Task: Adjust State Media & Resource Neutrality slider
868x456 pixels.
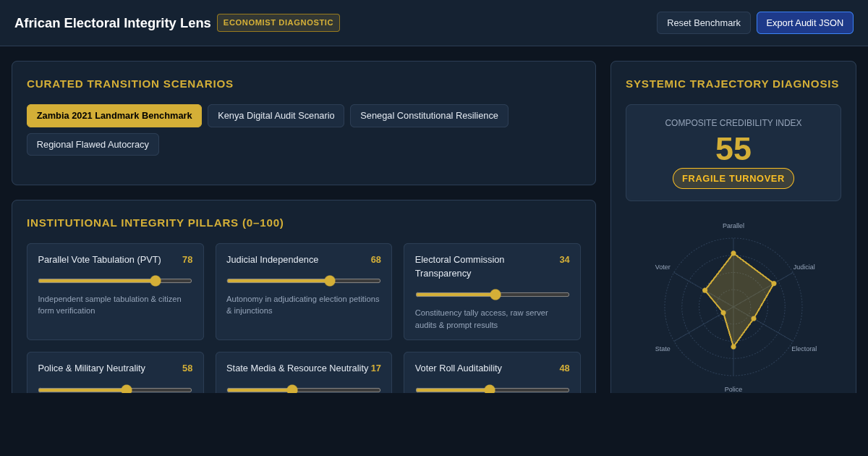Action: (x=304, y=390)
